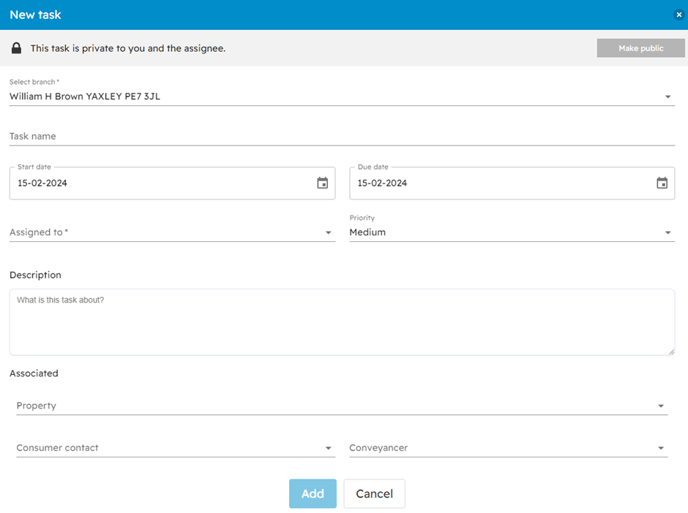The height and width of the screenshot is (513, 688).
Task: Click the Make public button
Action: [640, 48]
